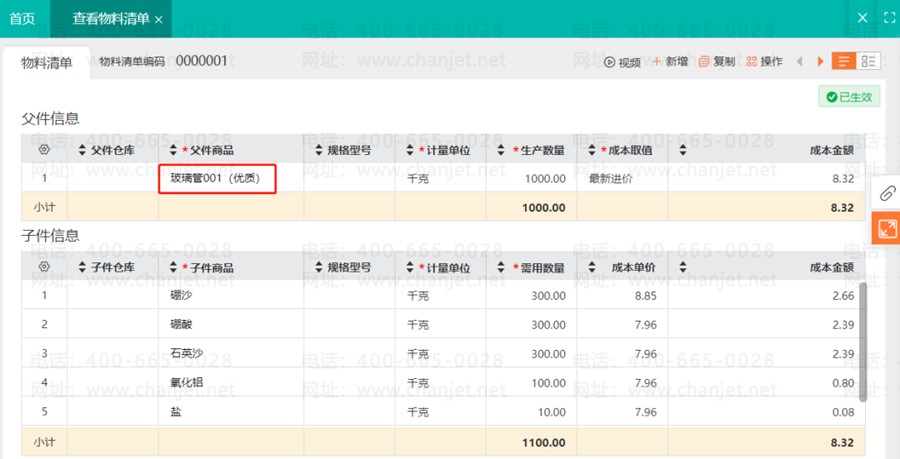
Task: Select the 玻璃管001（优质） parent product cell
Action: 218,178
